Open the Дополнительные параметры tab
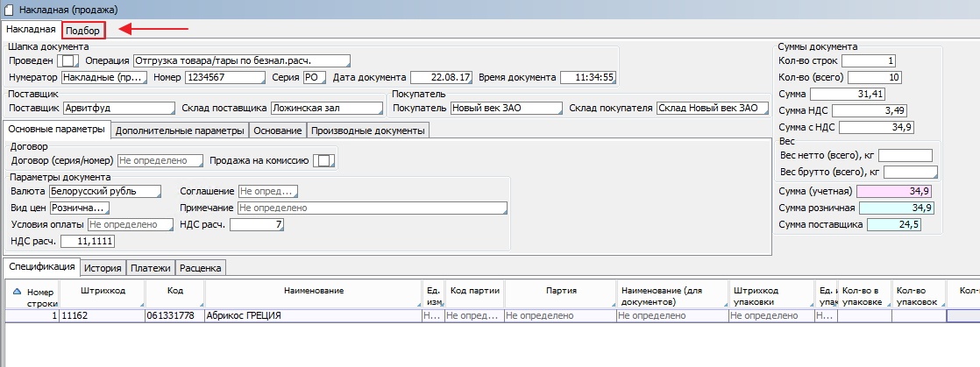 [179, 131]
